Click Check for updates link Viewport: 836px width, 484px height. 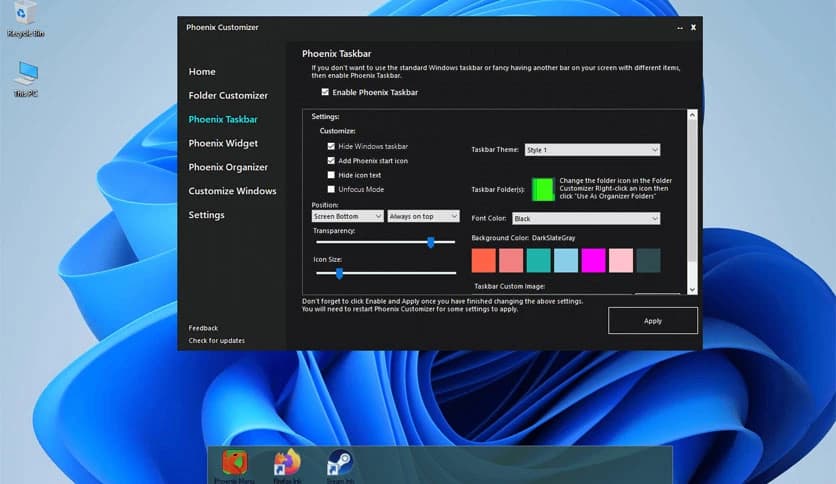pyautogui.click(x=216, y=340)
